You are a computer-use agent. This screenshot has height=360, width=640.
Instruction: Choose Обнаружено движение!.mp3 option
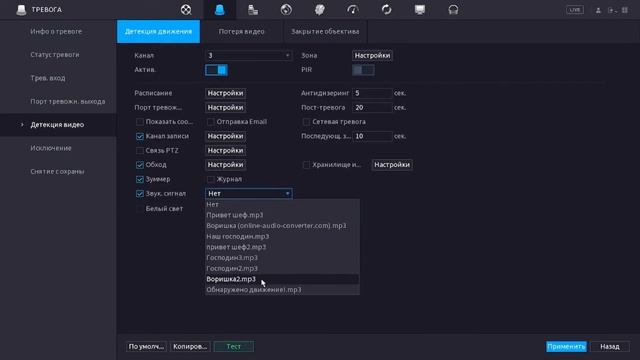(x=282, y=289)
